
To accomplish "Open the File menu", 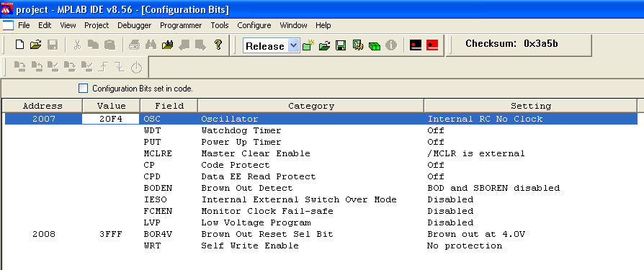I will pyautogui.click(x=24, y=25).
